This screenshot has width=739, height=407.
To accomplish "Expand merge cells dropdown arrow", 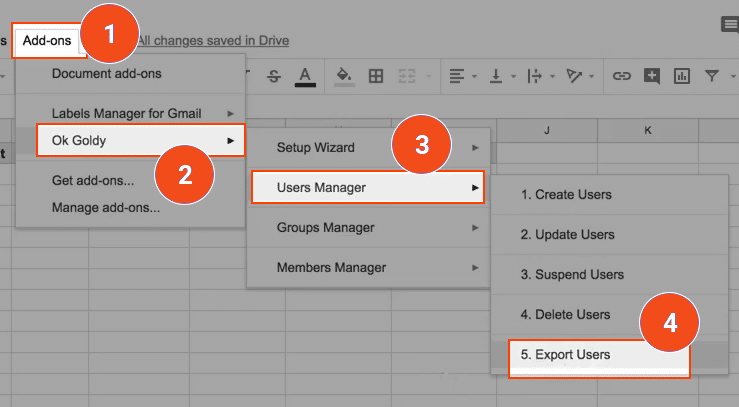I will click(428, 76).
